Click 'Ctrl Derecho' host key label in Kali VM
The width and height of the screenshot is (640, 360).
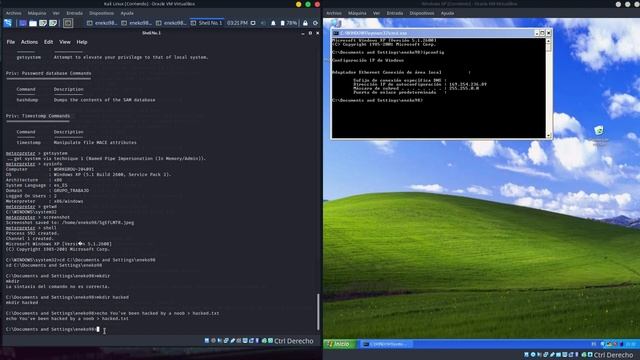pos(293,341)
